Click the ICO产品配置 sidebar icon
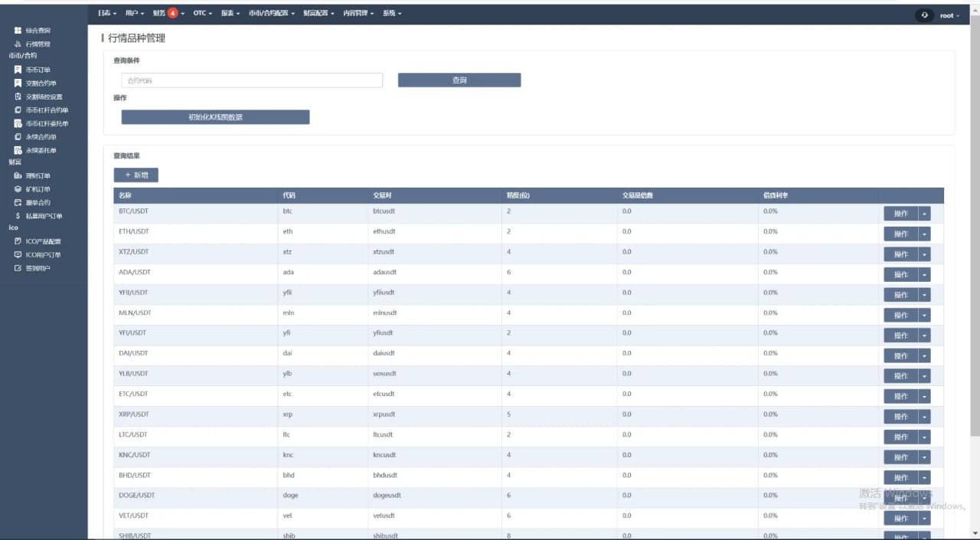The width and height of the screenshot is (980, 540). [18, 241]
